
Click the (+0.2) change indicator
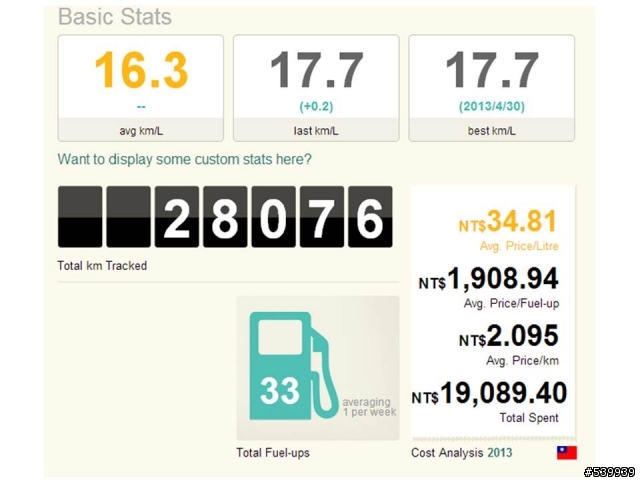(x=316, y=107)
